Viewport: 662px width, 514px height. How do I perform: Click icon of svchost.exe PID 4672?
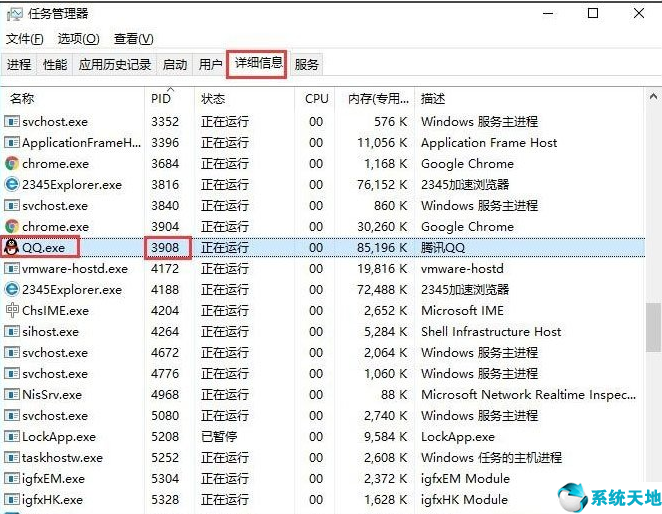pos(12,353)
